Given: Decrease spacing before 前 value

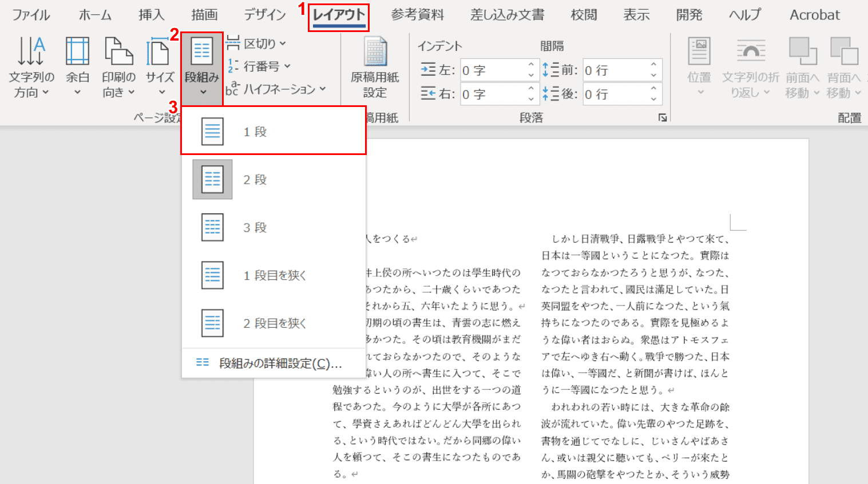Looking at the screenshot, I should [654, 76].
